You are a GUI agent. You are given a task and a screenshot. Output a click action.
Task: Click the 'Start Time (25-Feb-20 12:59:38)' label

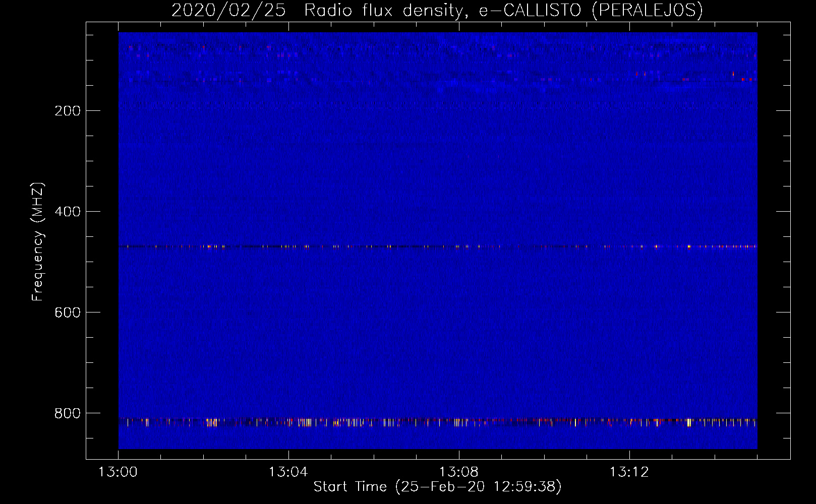[x=437, y=487]
